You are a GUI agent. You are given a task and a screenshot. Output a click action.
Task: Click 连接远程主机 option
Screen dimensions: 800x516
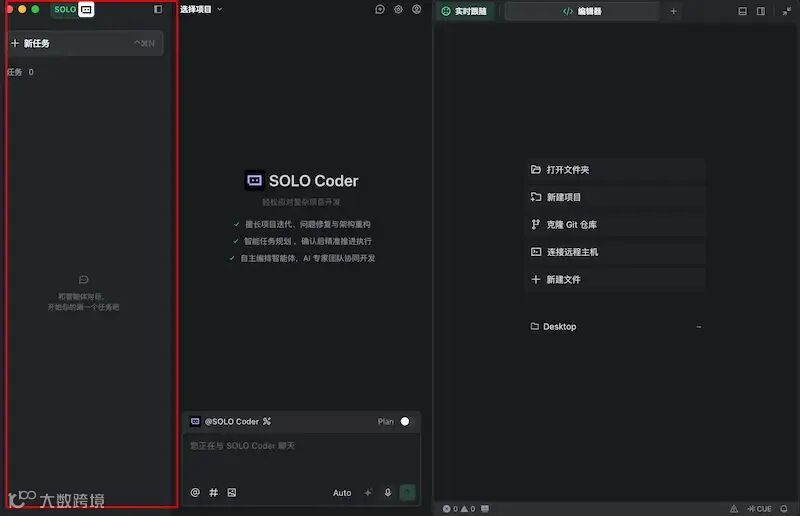coord(615,252)
